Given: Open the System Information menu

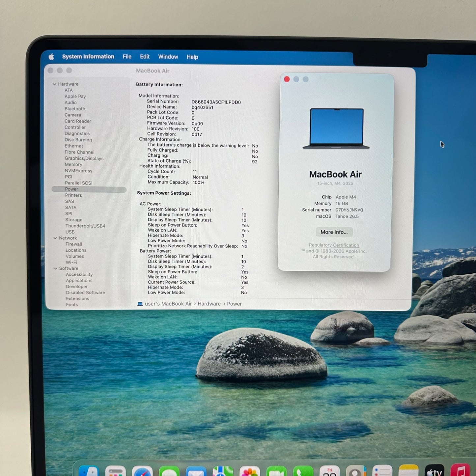Looking at the screenshot, I should (x=88, y=57).
